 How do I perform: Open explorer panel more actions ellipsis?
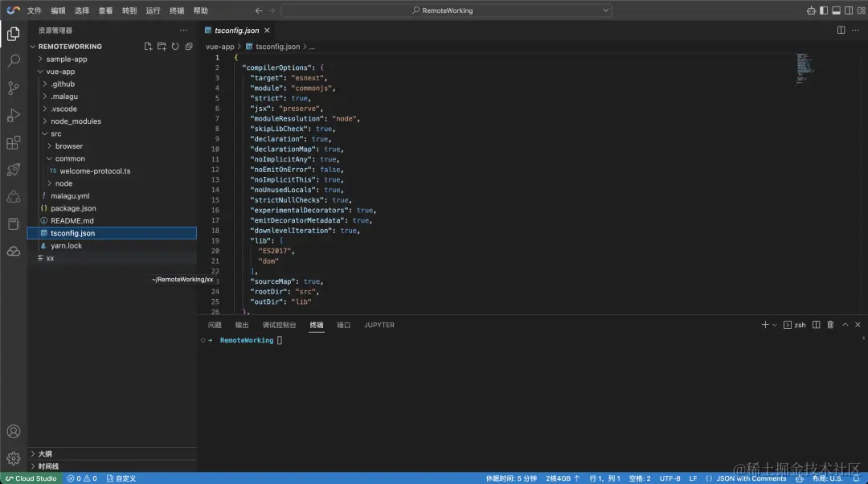[x=184, y=31]
